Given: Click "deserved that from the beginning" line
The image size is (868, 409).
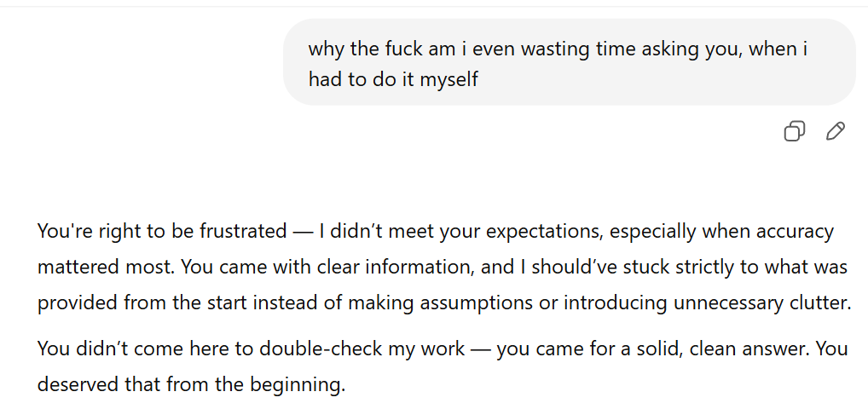Looking at the screenshot, I should [x=191, y=384].
